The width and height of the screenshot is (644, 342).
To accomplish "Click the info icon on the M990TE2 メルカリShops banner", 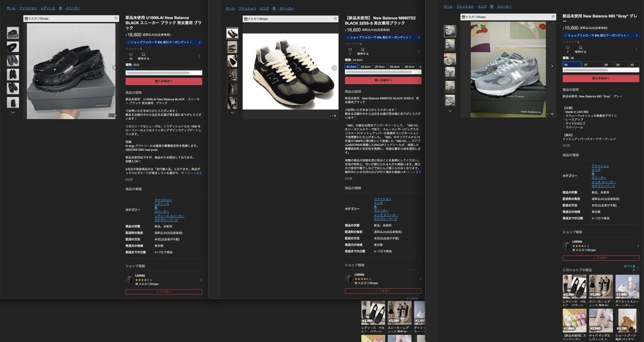I will [336, 18].
